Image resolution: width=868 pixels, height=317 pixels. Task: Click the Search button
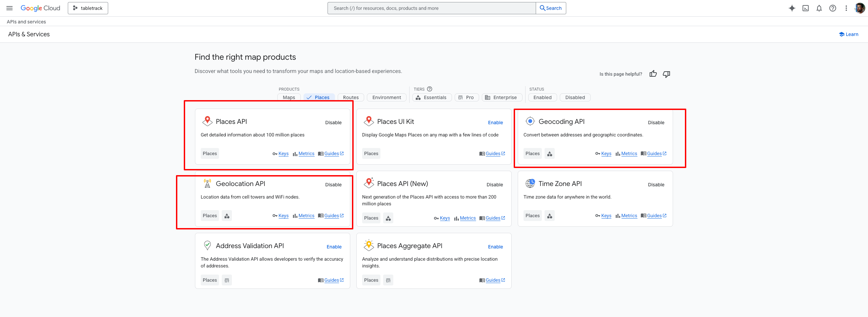(551, 8)
